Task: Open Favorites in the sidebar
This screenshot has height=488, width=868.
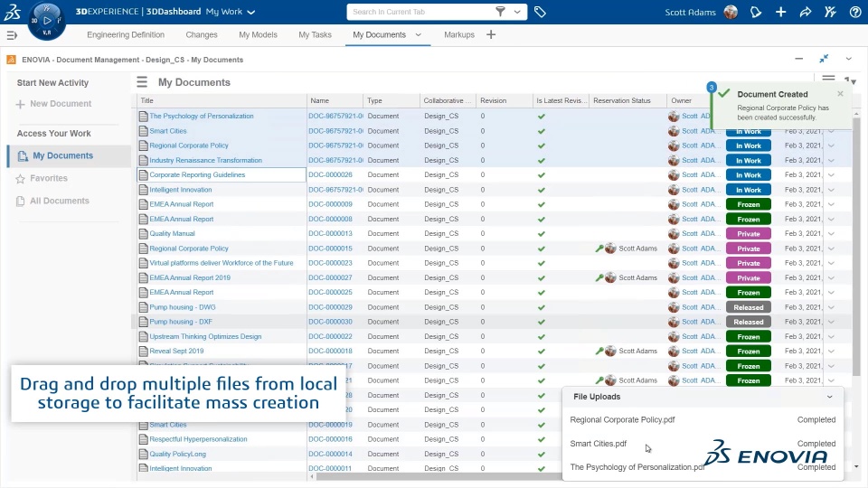Action: point(49,179)
